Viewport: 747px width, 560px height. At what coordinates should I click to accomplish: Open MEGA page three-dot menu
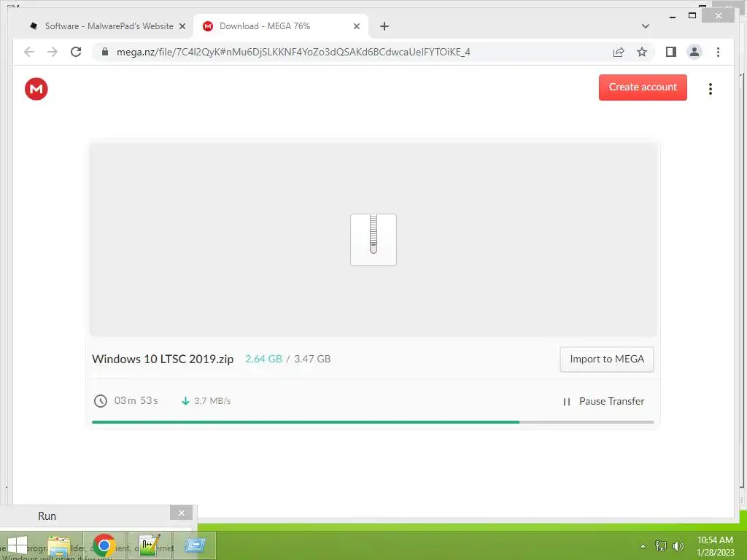(710, 89)
